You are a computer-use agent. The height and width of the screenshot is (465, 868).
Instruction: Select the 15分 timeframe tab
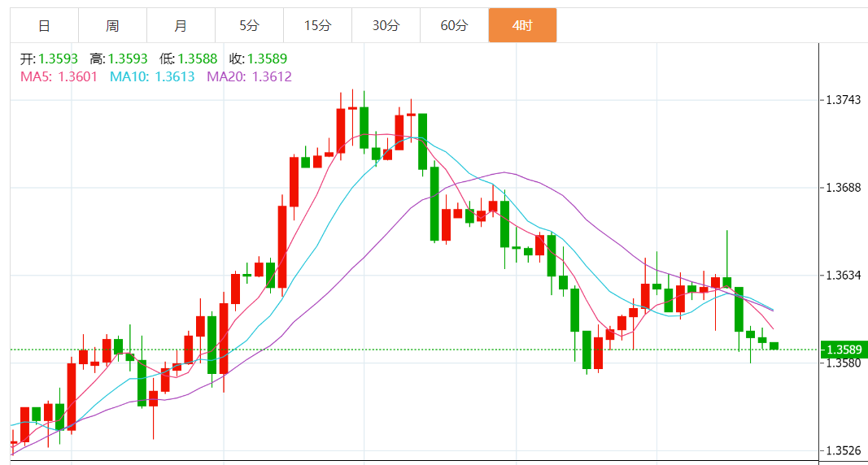(317, 26)
